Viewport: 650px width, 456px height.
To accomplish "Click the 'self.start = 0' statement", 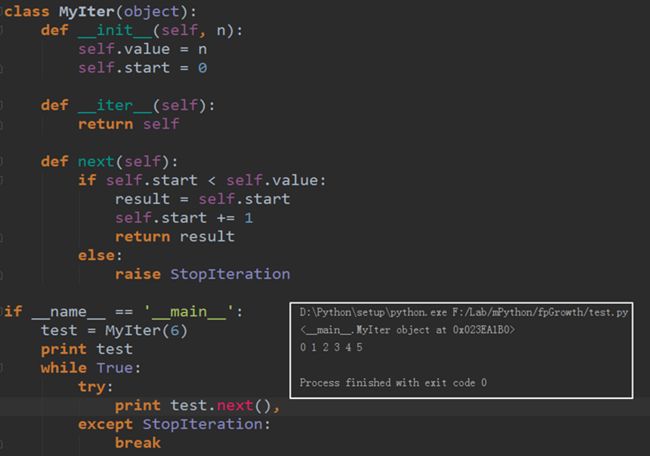I will [143, 68].
